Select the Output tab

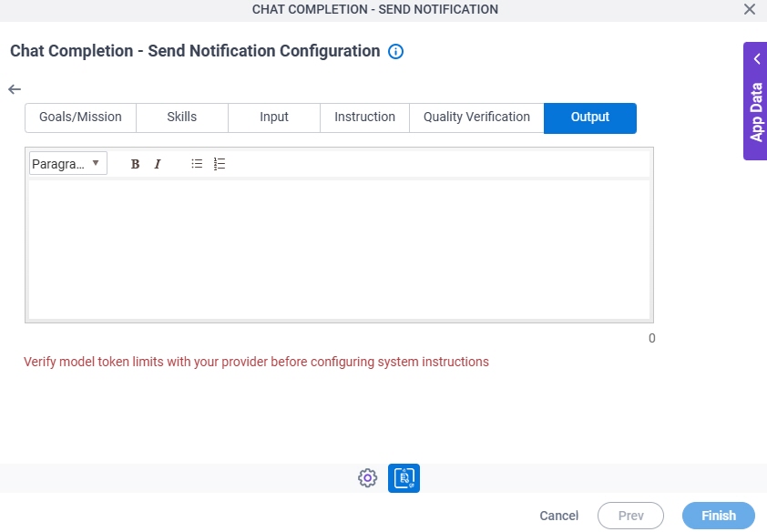(590, 118)
